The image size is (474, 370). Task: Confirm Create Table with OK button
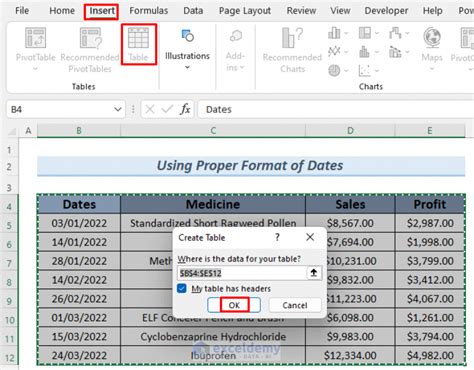(x=234, y=305)
